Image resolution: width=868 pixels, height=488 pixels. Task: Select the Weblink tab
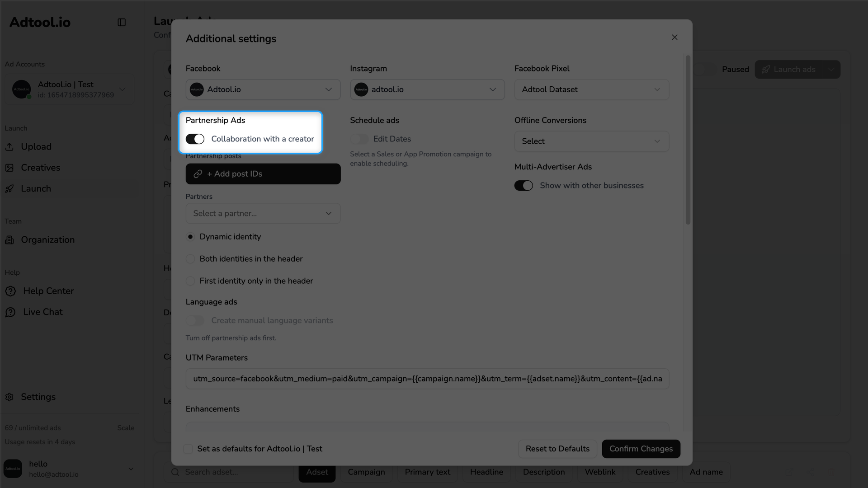600,472
